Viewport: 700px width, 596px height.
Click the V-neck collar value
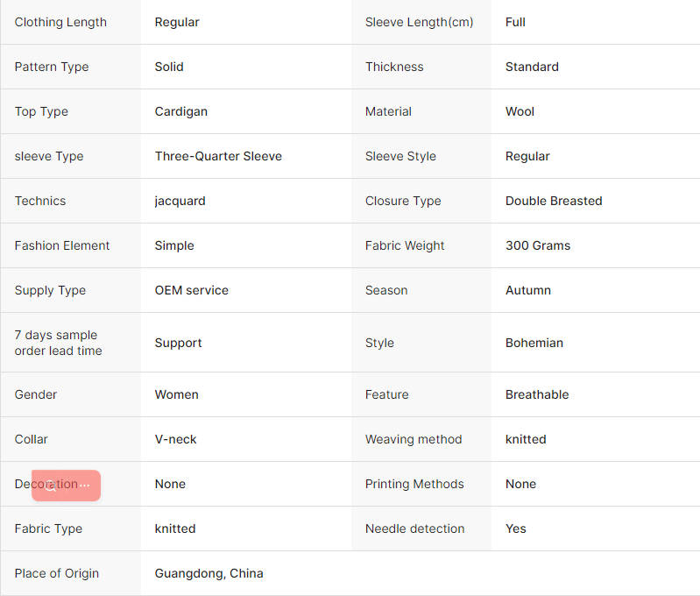[x=175, y=439]
